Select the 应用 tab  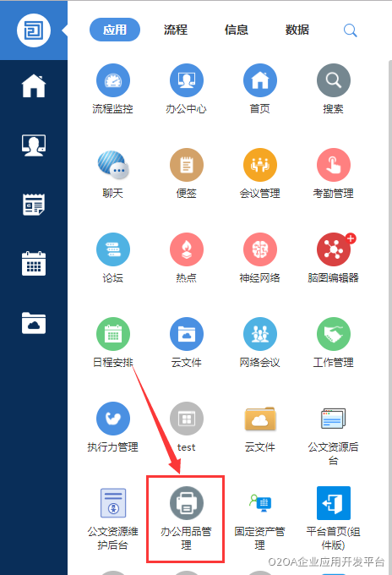[115, 30]
